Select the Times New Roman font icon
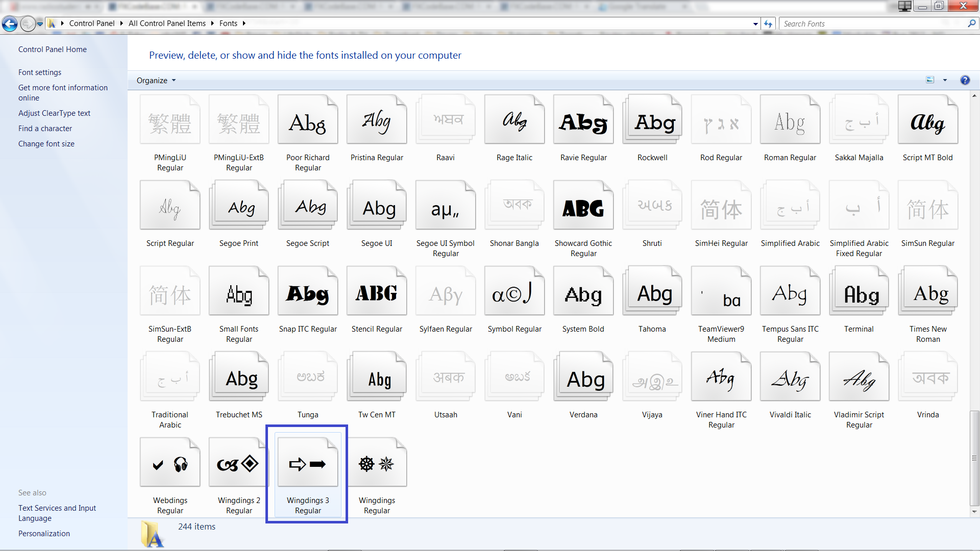Screen dimensions: 980x551 (x=928, y=290)
